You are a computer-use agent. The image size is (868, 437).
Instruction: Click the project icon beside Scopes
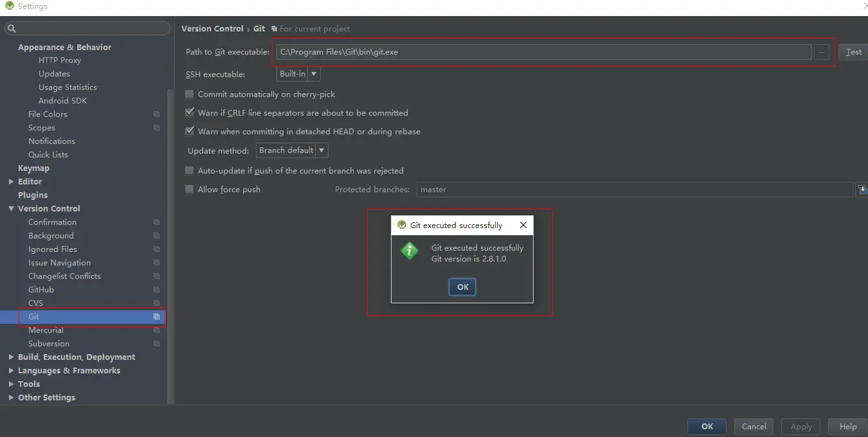[x=156, y=128]
